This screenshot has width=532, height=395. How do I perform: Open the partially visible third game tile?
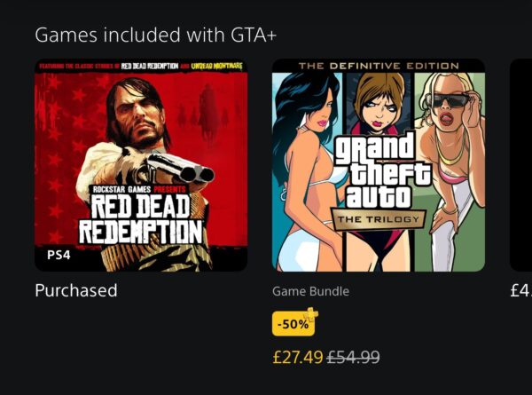click(520, 165)
